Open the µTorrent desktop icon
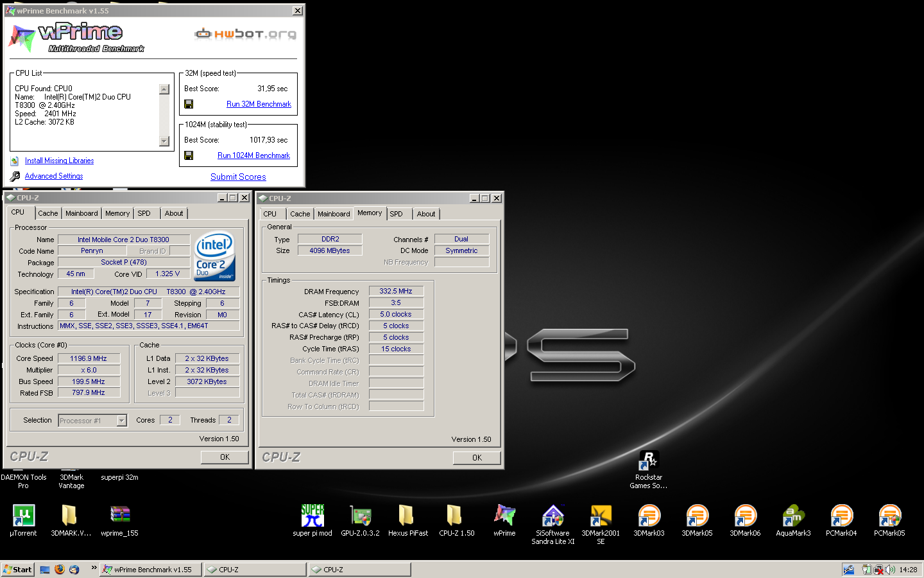This screenshot has width=924, height=578. tap(23, 515)
